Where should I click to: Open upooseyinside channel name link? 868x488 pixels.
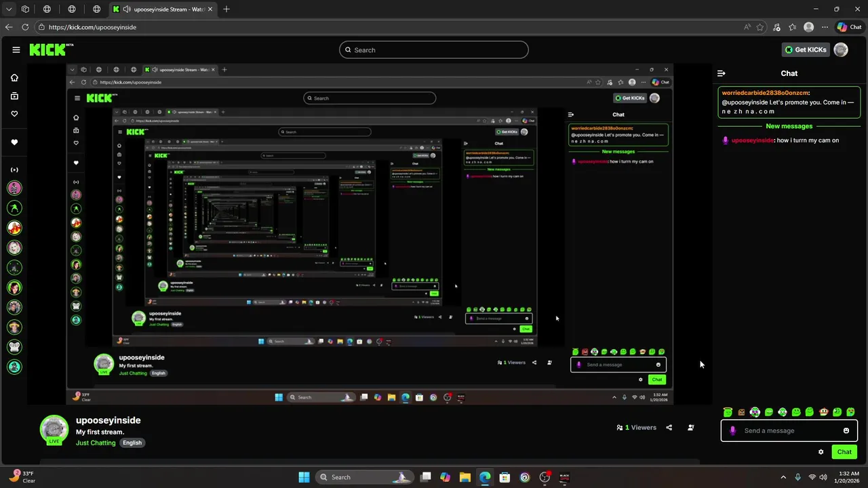108,420
